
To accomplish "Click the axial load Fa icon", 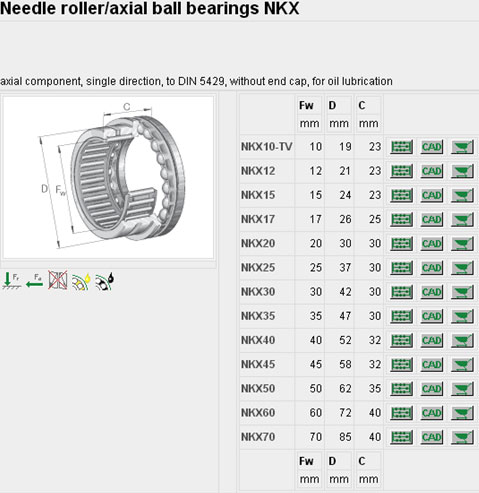I will [35, 280].
